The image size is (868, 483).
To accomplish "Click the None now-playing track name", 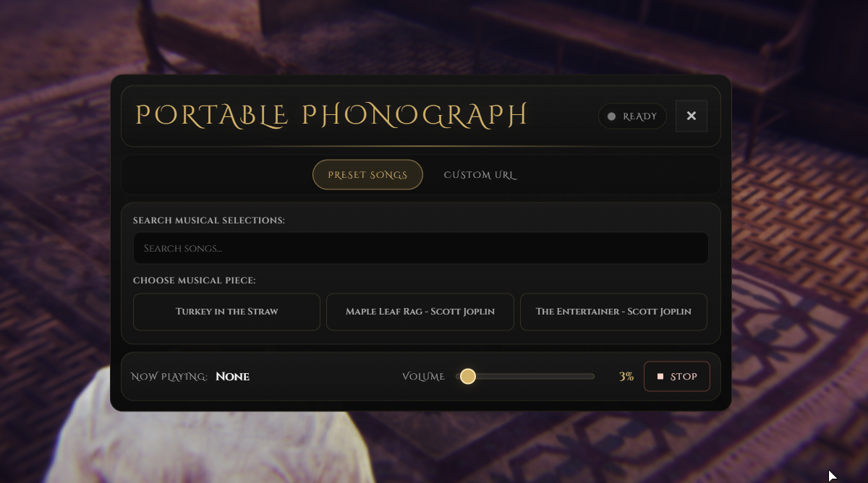I will tap(233, 377).
